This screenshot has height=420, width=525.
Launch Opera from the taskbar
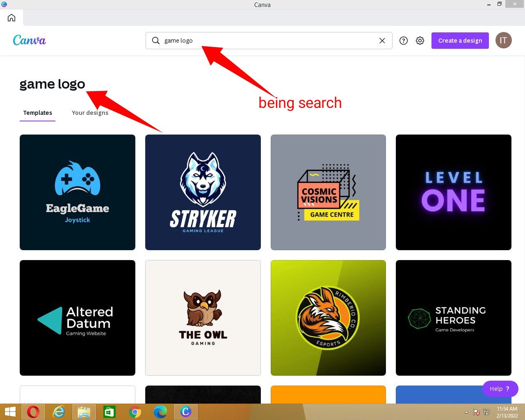33,412
